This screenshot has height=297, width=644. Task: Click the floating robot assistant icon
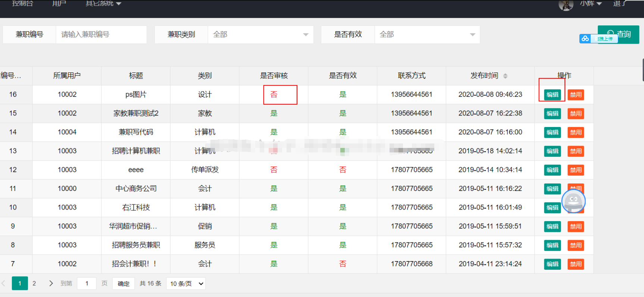pyautogui.click(x=573, y=201)
